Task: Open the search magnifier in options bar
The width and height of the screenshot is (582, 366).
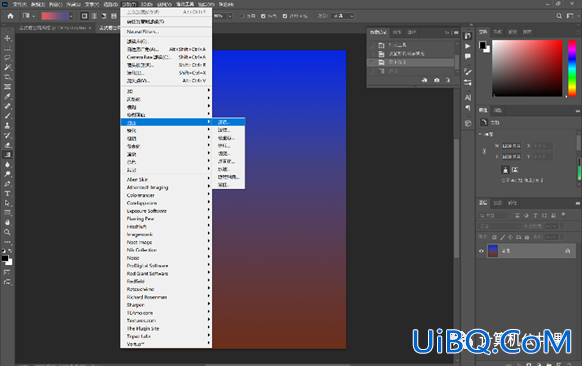Action: (559, 16)
